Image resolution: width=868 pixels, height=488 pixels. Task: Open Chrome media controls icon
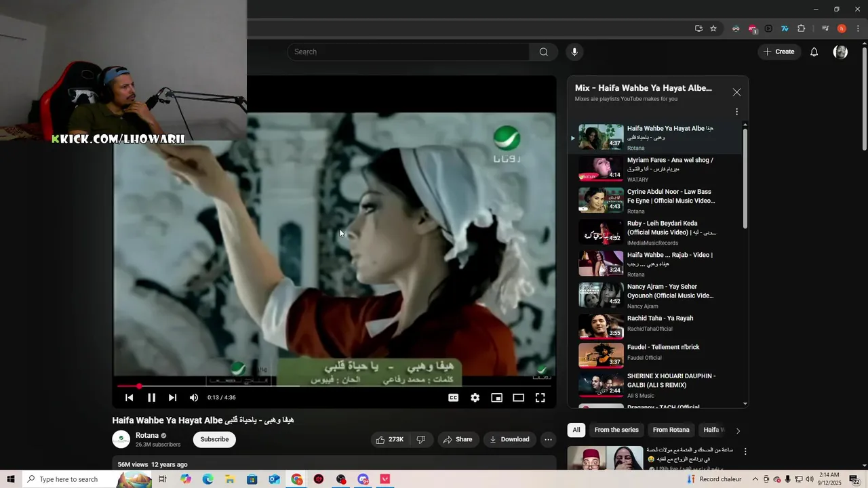[x=825, y=28]
